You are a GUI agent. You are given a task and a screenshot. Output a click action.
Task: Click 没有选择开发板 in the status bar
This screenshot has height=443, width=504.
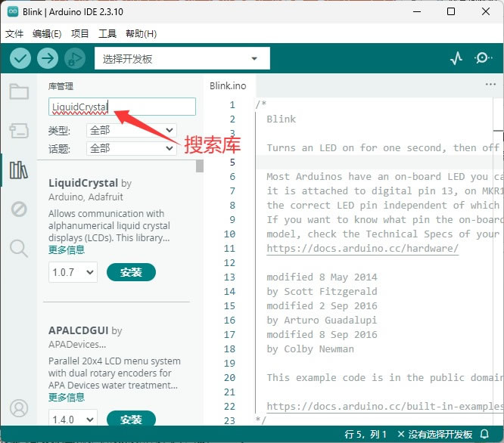pos(435,435)
